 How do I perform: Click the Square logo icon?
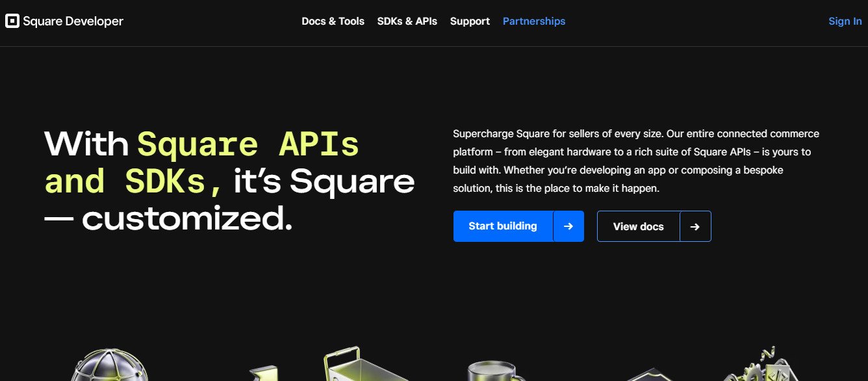click(x=12, y=21)
